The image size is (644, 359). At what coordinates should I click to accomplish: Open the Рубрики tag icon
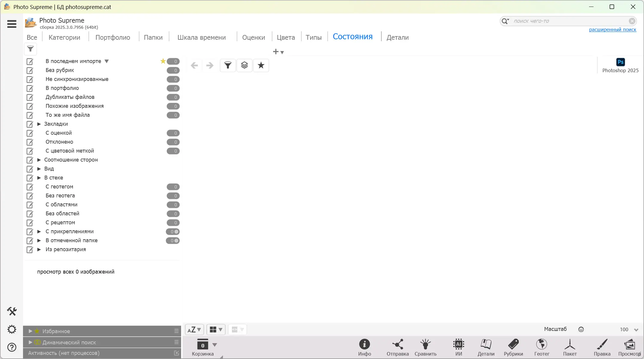[513, 345]
